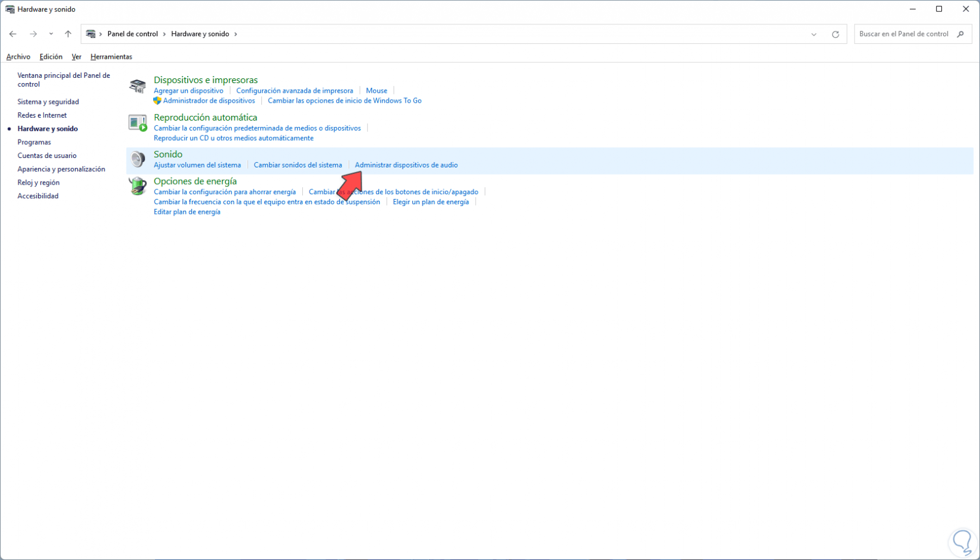This screenshot has height=560, width=980.
Task: Click Editar plan de energía
Action: pos(187,212)
